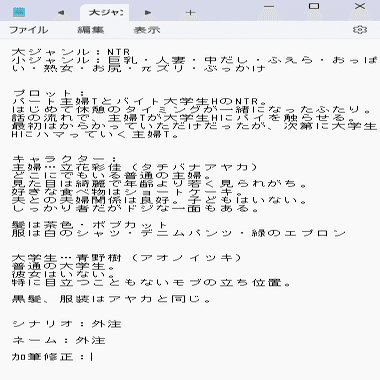Image resolution: width=380 pixels, height=380 pixels.
Task: Click the line 'シナリオ：外注'
Action: coord(67,324)
